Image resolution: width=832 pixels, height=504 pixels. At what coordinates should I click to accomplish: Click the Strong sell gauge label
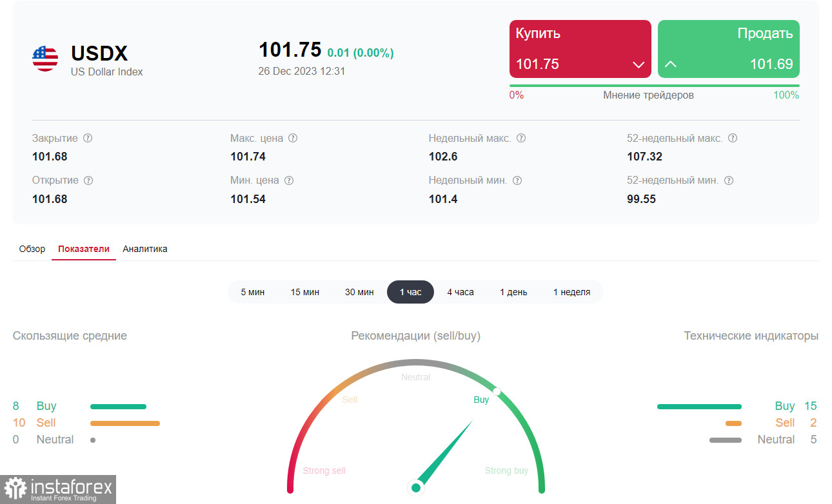click(x=324, y=470)
